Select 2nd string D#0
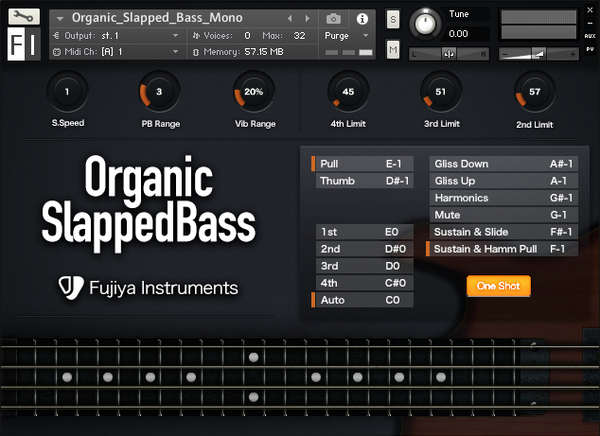Screen dimensions: 600x436 pos(364,249)
